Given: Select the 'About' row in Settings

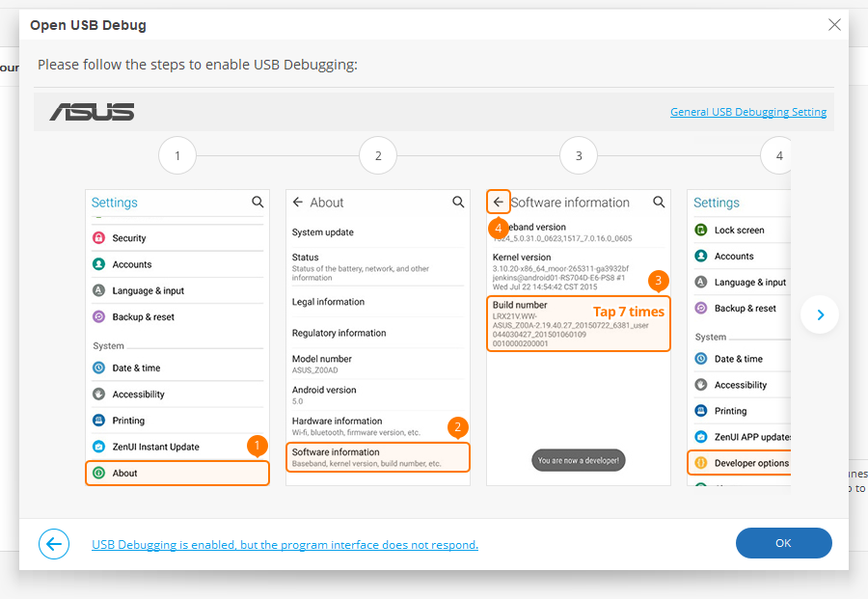Looking at the screenshot, I should [177, 474].
